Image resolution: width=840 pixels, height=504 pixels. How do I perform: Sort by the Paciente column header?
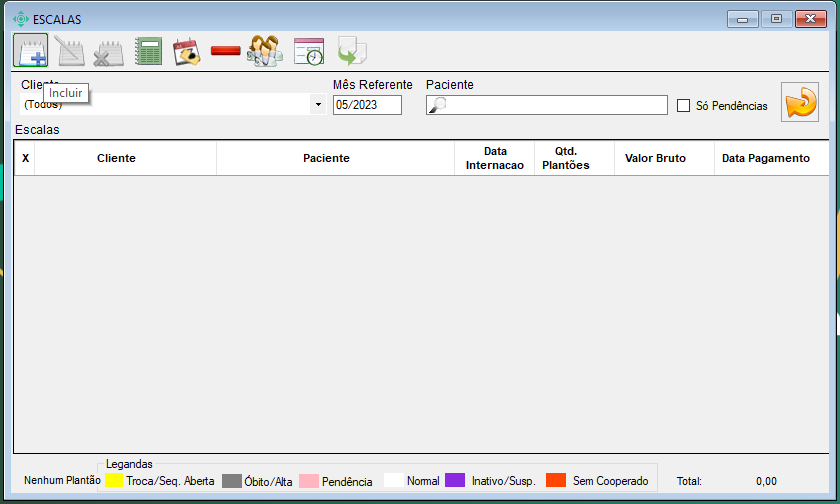pos(326,158)
